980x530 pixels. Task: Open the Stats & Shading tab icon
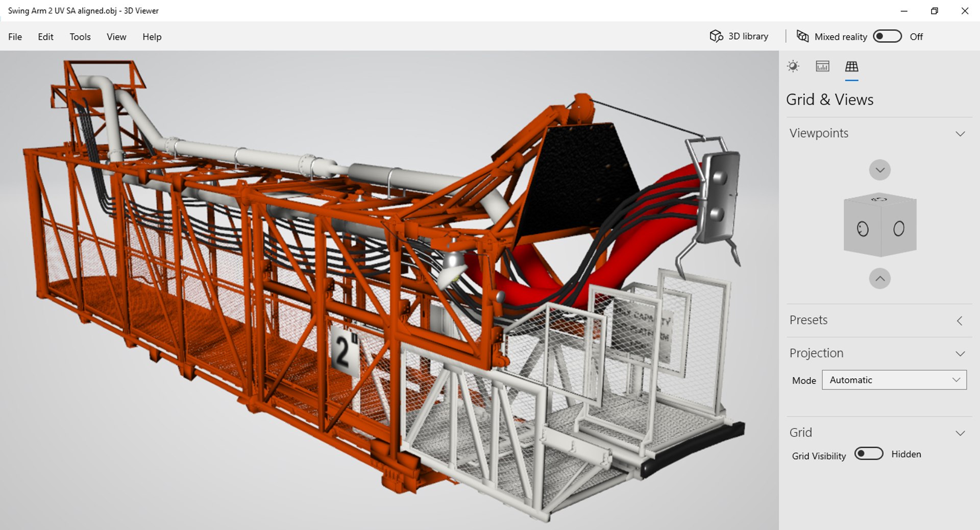click(822, 66)
